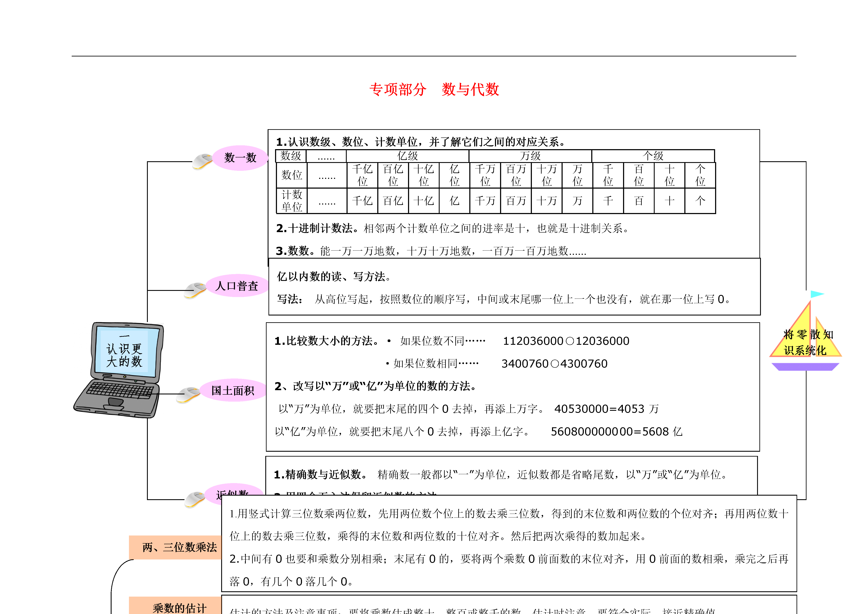The width and height of the screenshot is (868, 614).
Task: Select the pink 国土面积 bubble
Action: [233, 390]
